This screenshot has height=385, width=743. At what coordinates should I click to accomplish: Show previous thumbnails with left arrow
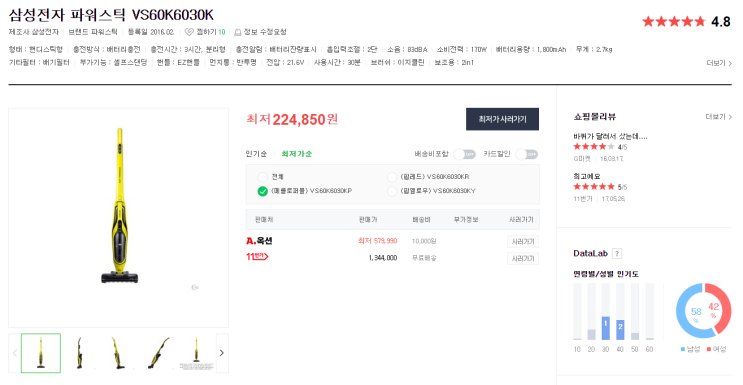coord(14,353)
